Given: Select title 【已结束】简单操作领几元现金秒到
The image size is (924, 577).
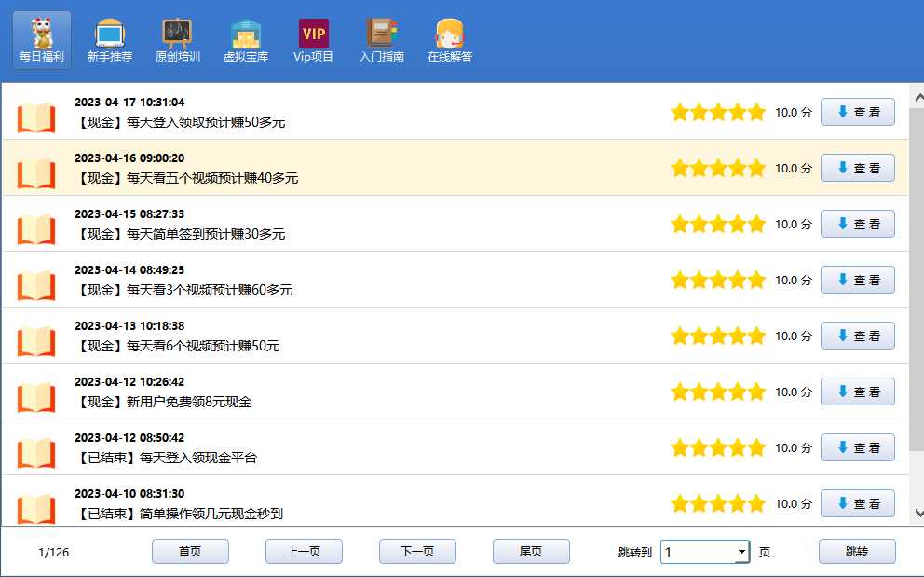Looking at the screenshot, I should pos(180,514).
